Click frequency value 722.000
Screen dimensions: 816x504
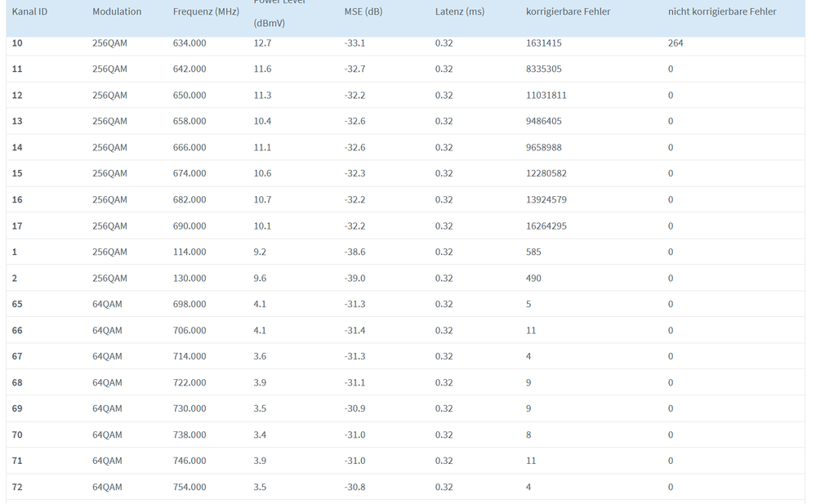click(x=190, y=383)
